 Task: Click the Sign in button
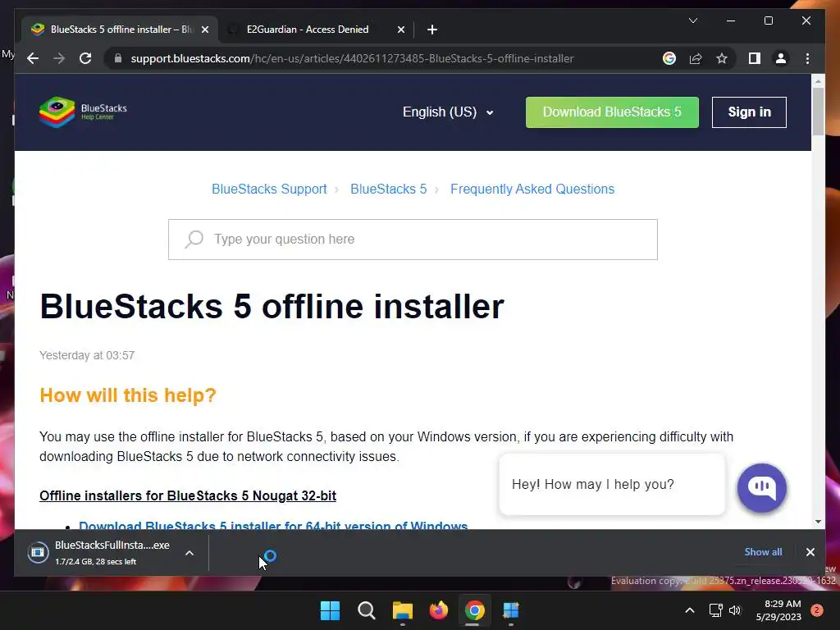coord(749,112)
